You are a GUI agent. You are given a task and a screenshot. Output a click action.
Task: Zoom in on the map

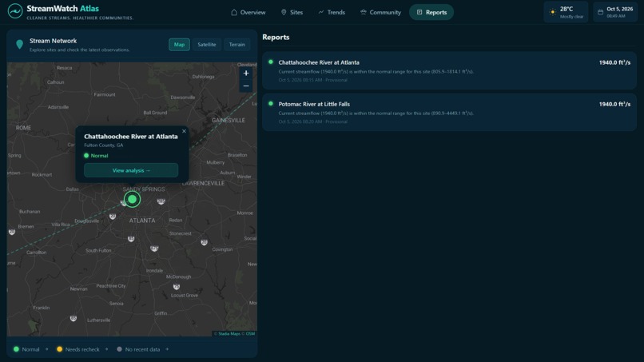pos(246,74)
